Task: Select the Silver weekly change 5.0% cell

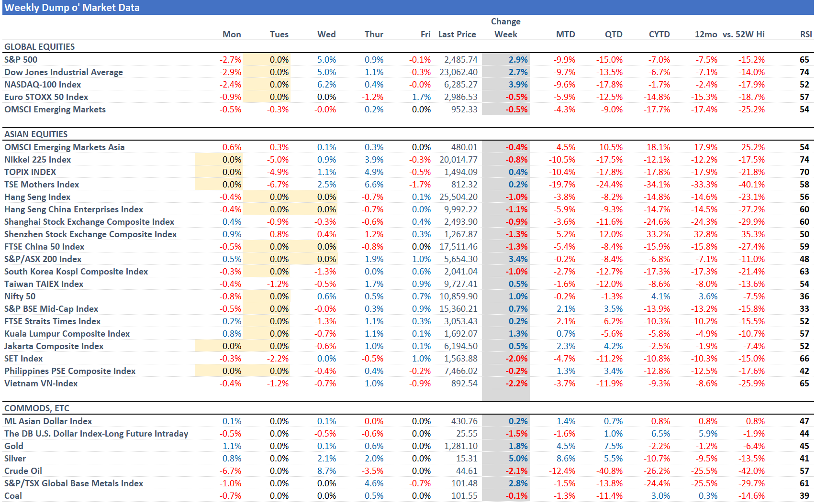Action: click(518, 459)
